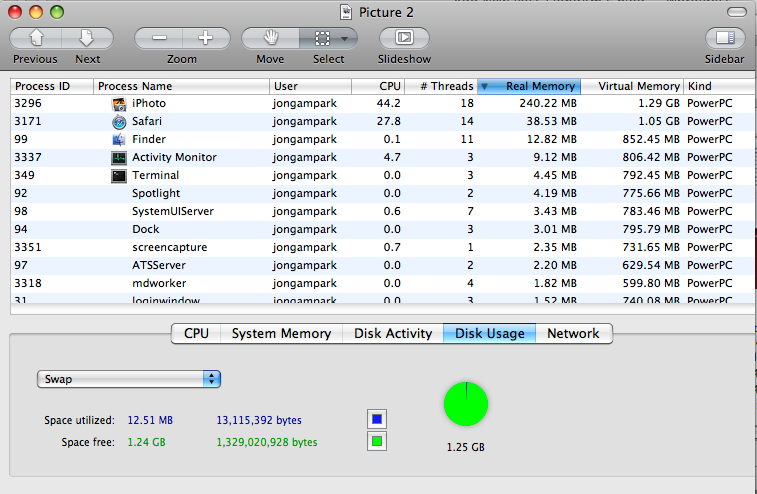Sort by Virtual Memory column
The height and width of the screenshot is (494, 757).
(x=632, y=86)
